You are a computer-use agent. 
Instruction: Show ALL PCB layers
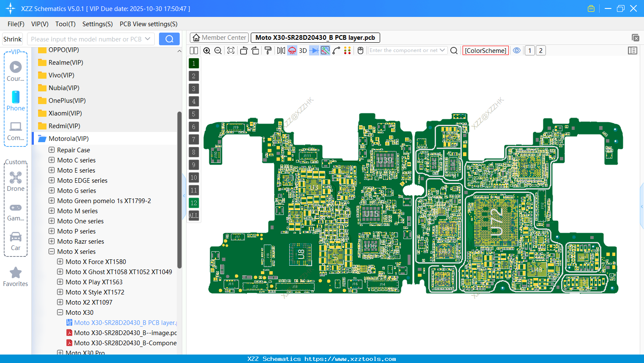(x=194, y=215)
